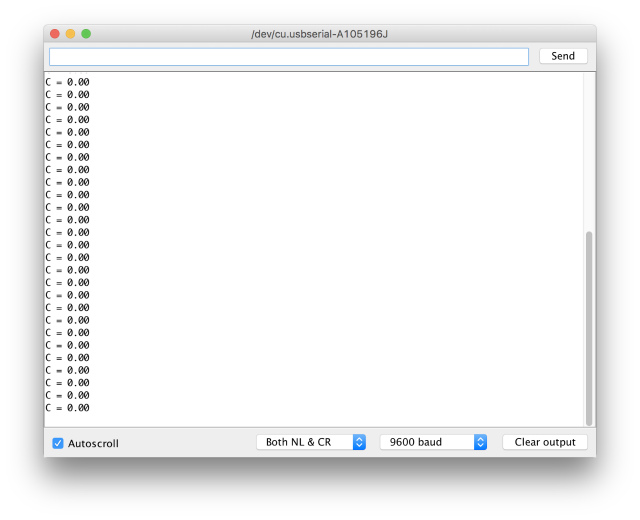Focus the serial message input field

click(x=289, y=57)
